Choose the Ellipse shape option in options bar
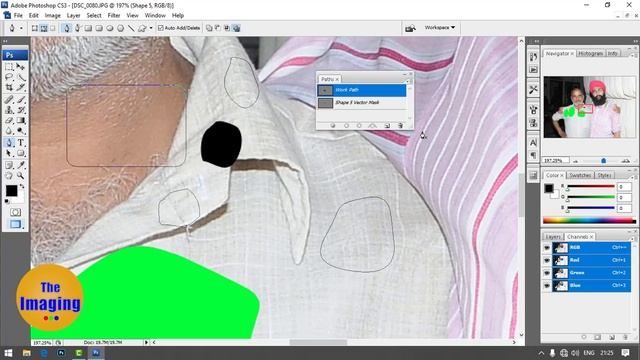The width and height of the screenshot is (640, 360). click(x=109, y=28)
